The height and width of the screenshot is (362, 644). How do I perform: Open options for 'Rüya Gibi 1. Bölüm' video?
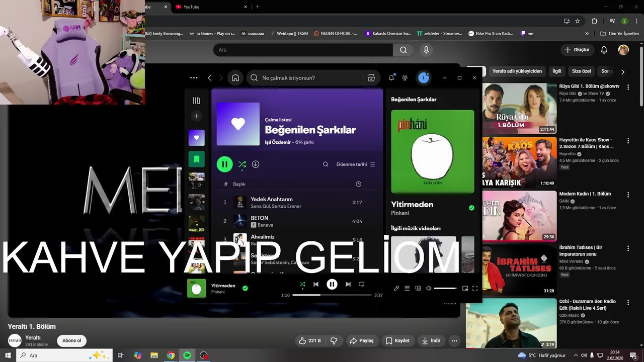[628, 87]
